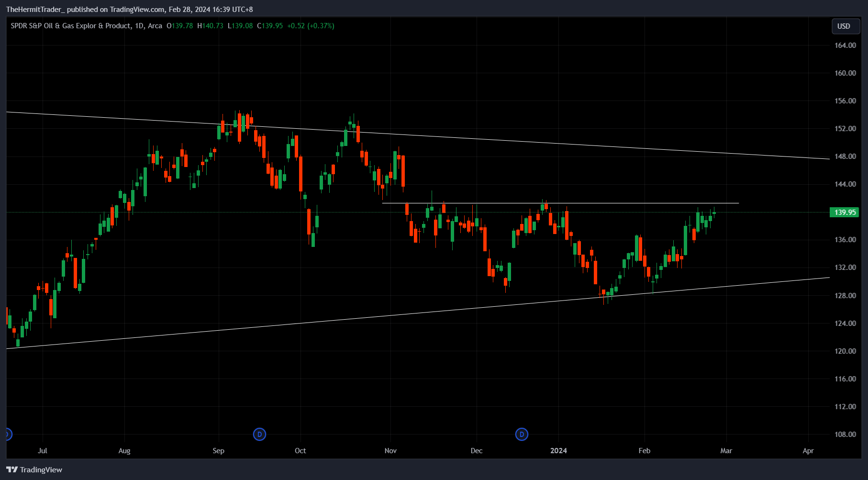Click the high value H140.73

(x=210, y=26)
